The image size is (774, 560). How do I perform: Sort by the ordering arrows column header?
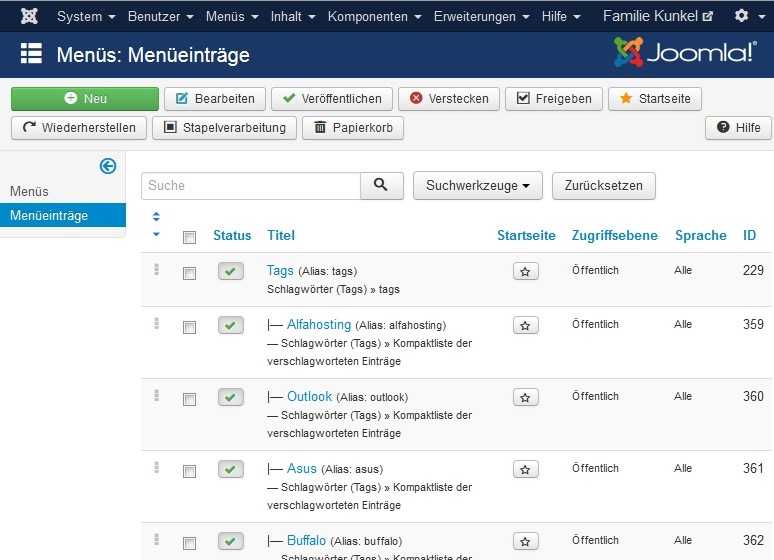pyautogui.click(x=156, y=225)
